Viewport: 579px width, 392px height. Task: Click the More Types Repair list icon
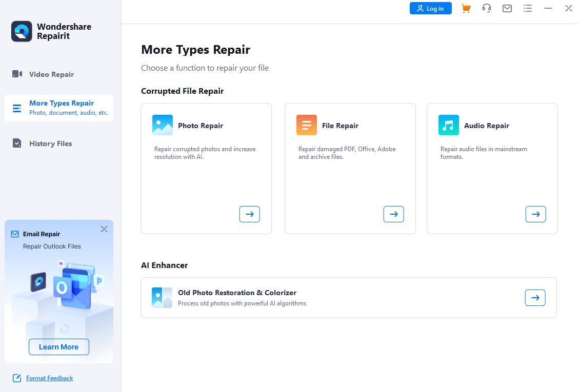coord(17,108)
